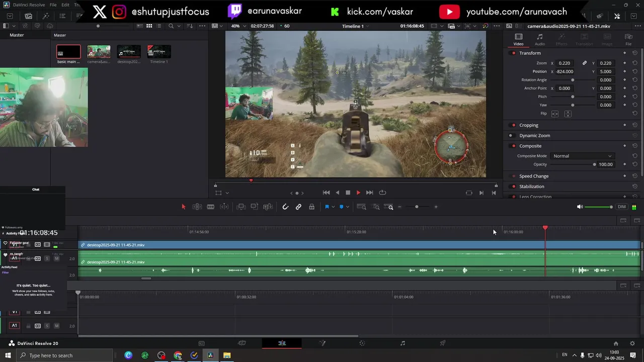The image size is (644, 362).
Task: Click the Opacity slider handle
Action: coord(594,164)
